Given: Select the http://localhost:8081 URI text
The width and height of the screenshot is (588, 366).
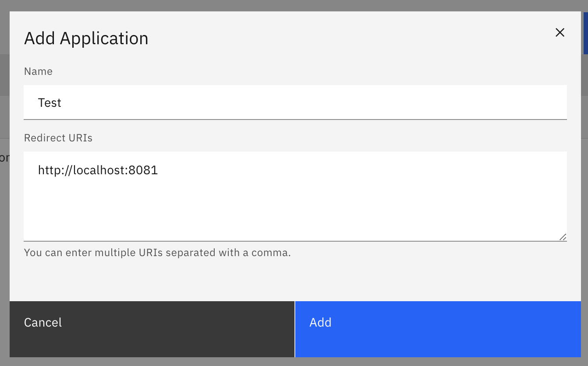Looking at the screenshot, I should coord(97,170).
